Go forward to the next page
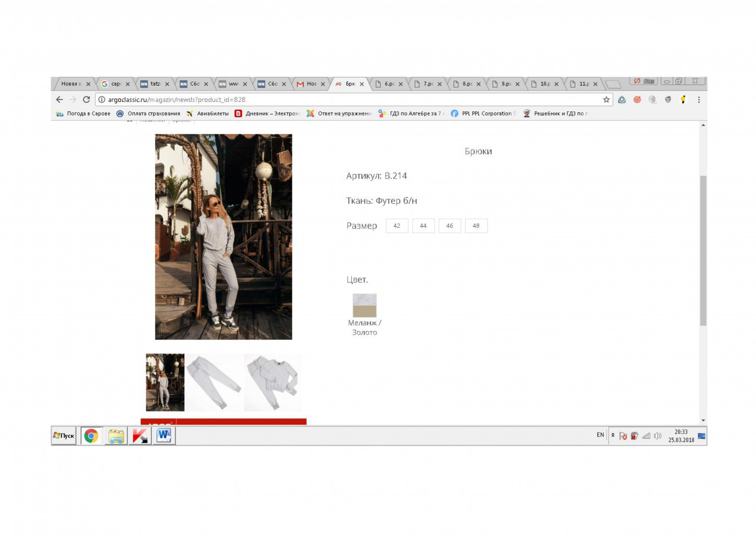This screenshot has height=535, width=756. click(x=73, y=99)
